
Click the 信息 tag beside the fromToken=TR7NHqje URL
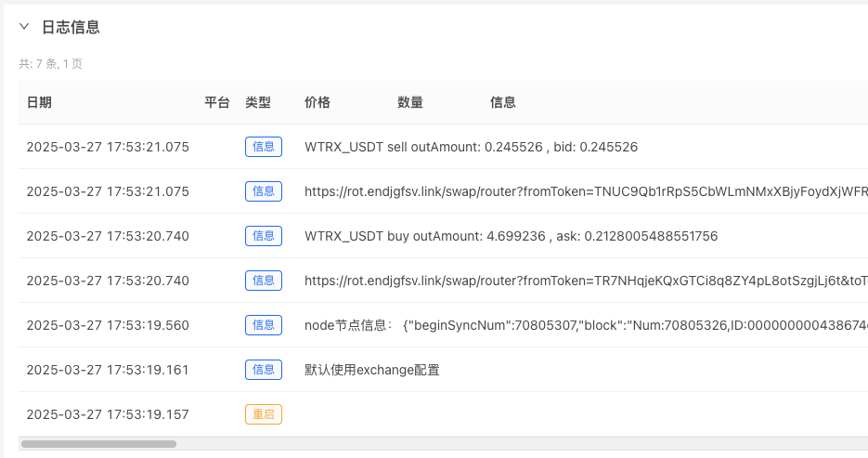264,281
